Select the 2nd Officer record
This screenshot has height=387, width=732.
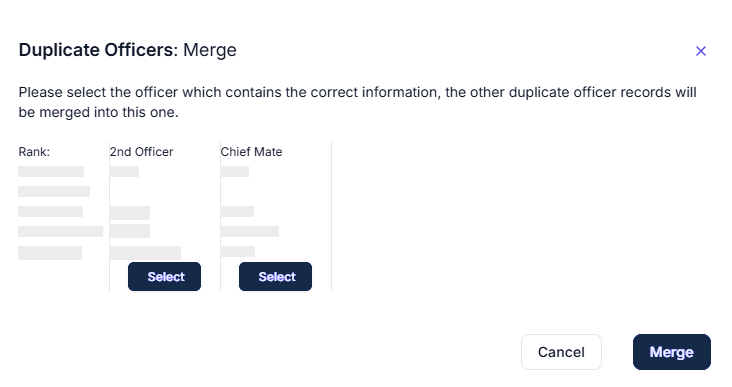click(x=164, y=276)
